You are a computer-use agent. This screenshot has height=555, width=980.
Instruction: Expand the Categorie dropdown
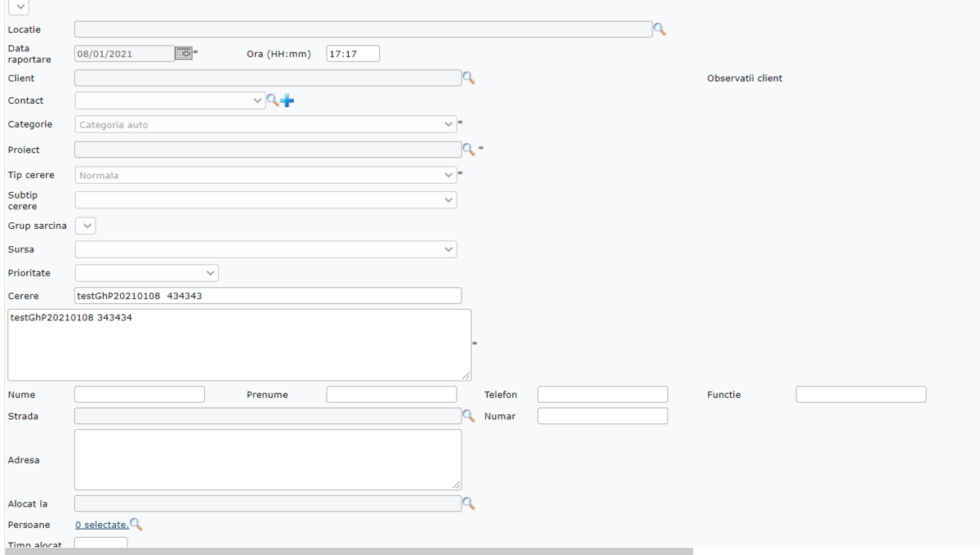tap(265, 124)
